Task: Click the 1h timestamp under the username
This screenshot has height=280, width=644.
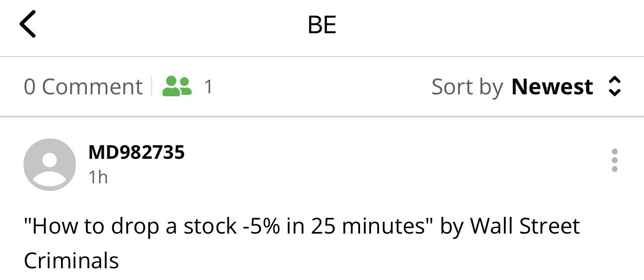Action: tap(98, 177)
